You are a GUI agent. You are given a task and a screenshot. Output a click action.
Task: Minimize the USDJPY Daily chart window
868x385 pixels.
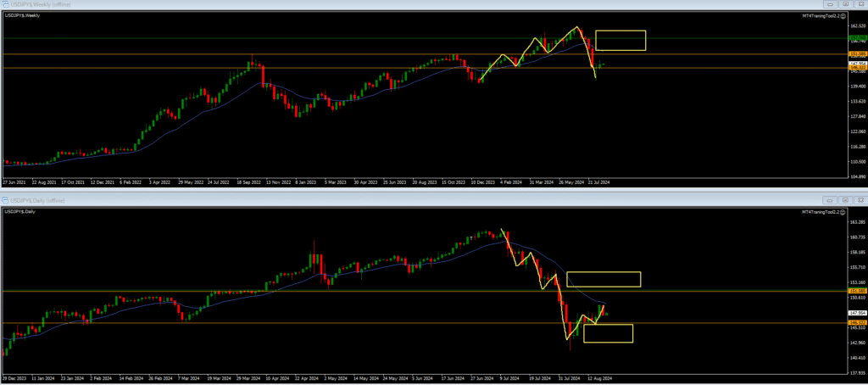[828, 200]
